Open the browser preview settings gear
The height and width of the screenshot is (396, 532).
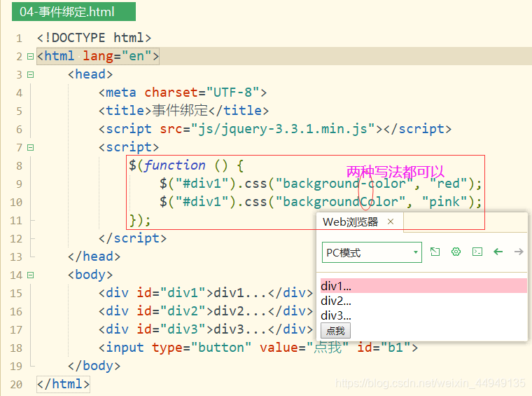pyautogui.click(x=456, y=252)
